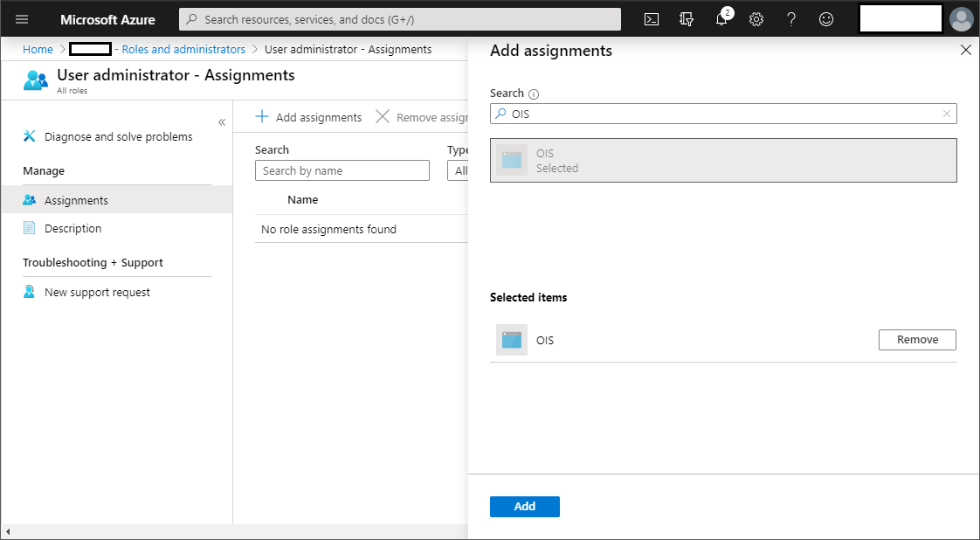Image resolution: width=980 pixels, height=540 pixels.
Task: Open Diagnose and solve problems
Action: click(x=118, y=136)
